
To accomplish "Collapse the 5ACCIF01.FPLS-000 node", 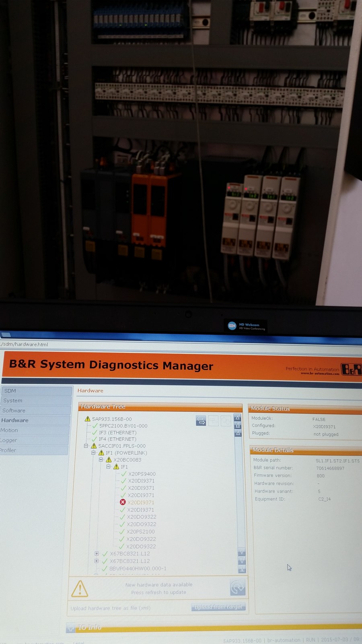I will [86, 446].
